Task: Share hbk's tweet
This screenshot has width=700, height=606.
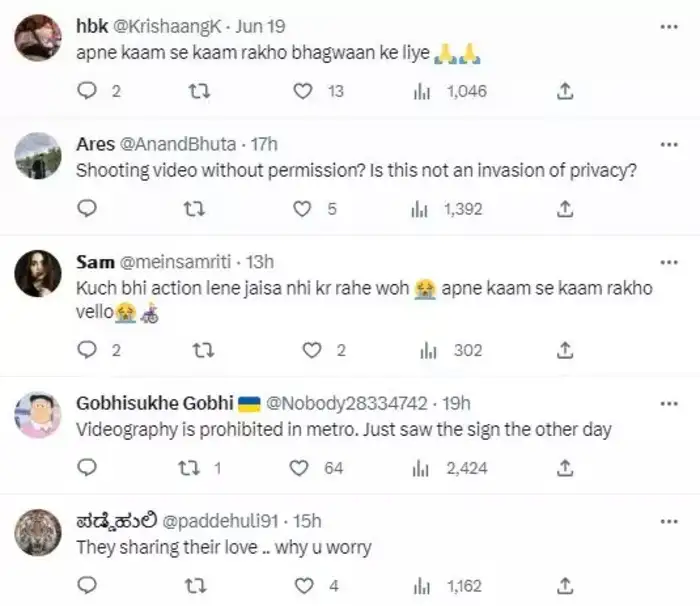Action: pos(564,91)
